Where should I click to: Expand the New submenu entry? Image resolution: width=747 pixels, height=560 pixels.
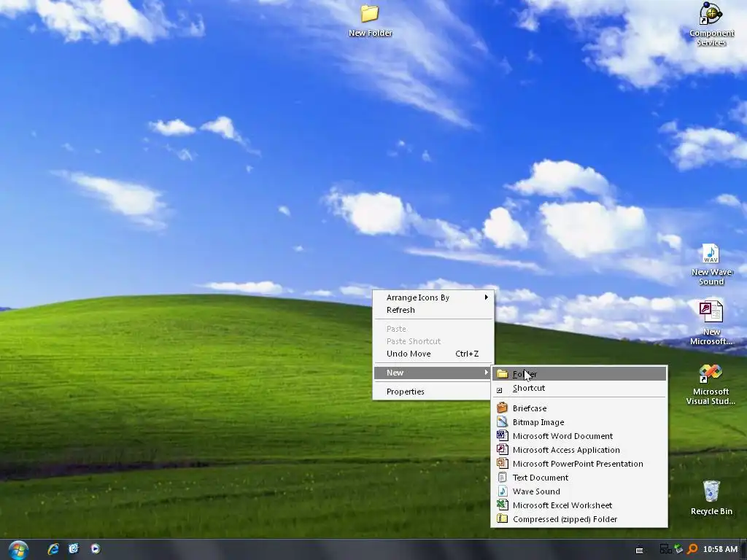point(433,373)
